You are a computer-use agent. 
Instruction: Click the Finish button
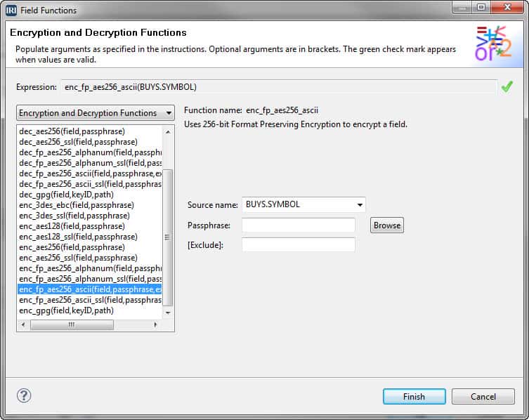[414, 396]
